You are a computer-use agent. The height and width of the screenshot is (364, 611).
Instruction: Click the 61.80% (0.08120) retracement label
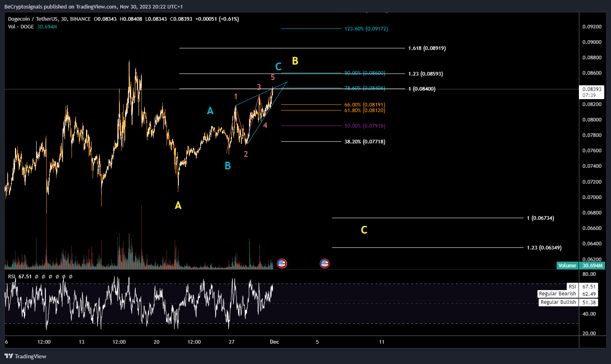(365, 110)
